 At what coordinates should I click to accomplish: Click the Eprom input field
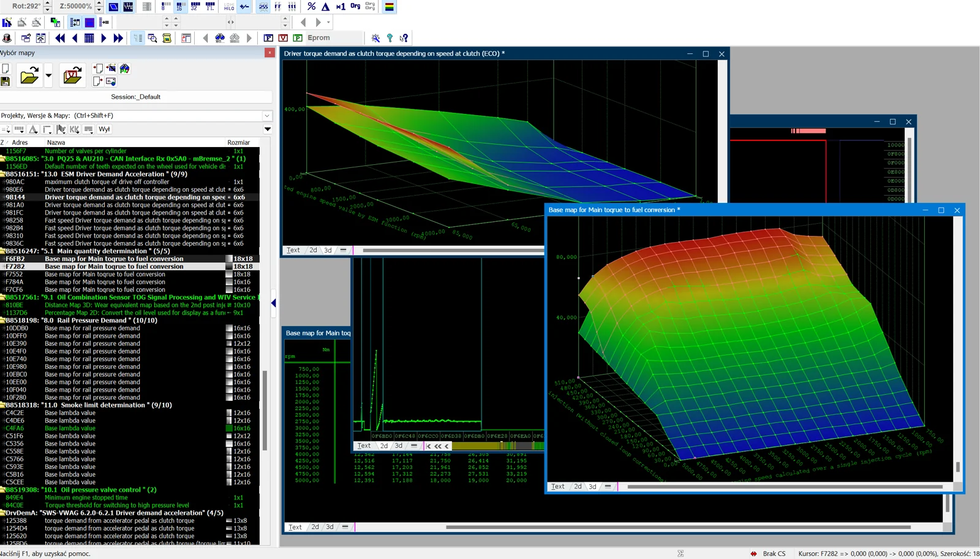(x=334, y=38)
